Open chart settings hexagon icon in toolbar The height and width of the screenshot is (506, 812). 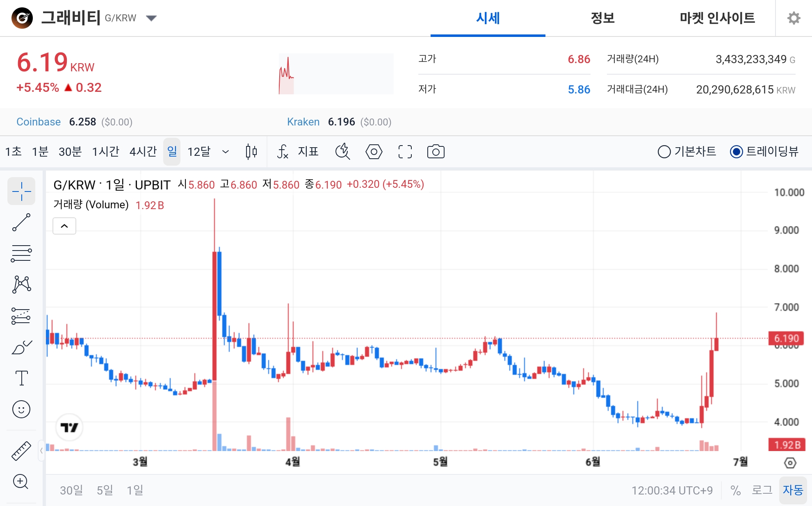374,152
